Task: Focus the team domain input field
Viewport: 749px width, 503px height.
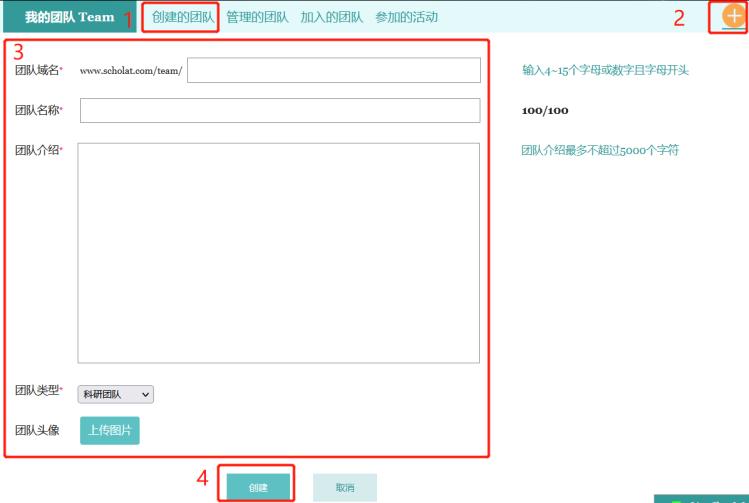Action: pos(333,71)
